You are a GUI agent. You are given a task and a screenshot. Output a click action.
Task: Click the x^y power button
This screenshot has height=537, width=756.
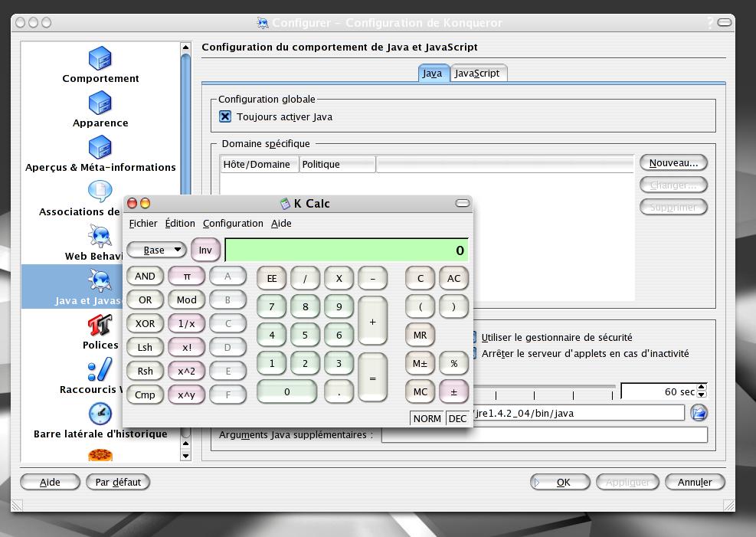coord(187,395)
